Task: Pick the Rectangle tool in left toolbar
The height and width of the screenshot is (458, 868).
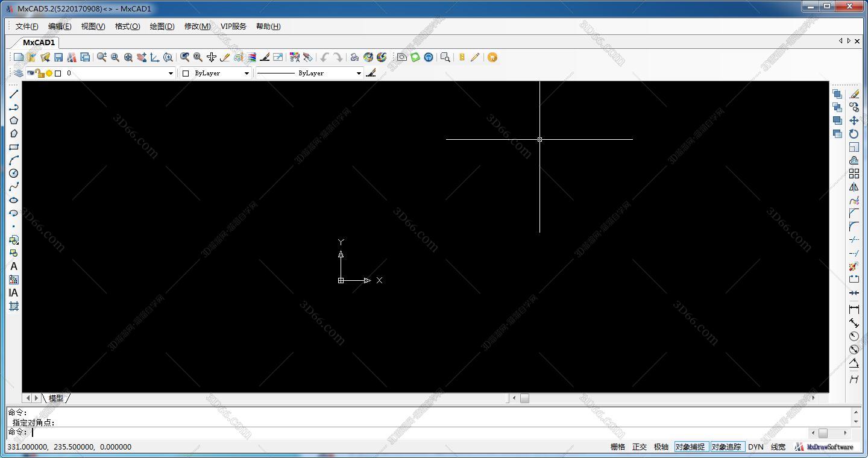Action: click(x=13, y=147)
